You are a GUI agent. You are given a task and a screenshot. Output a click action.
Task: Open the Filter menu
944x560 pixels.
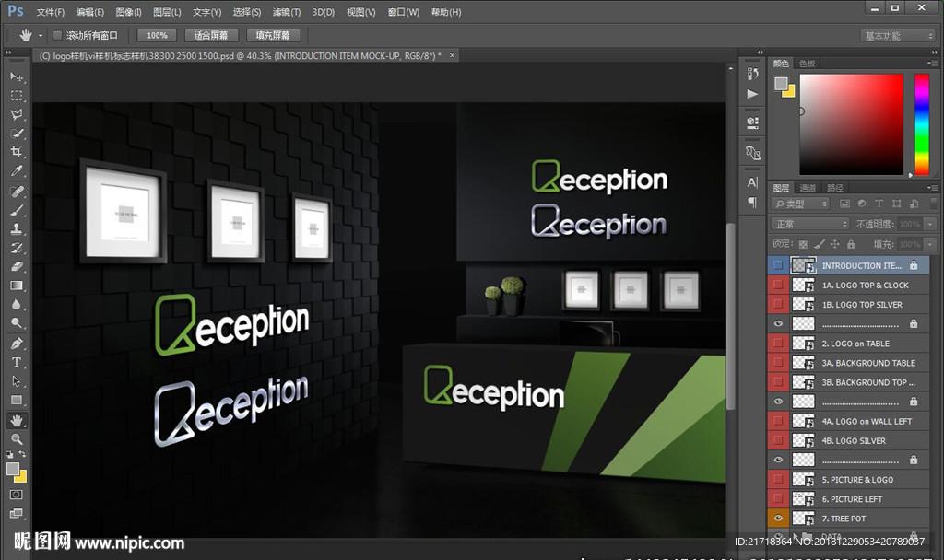click(287, 12)
